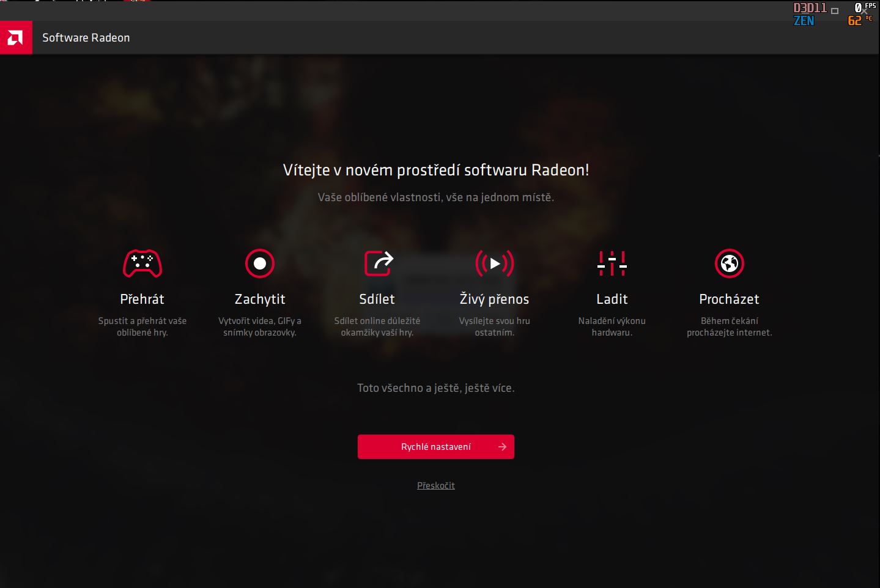Click description Spustit a přehrát vaše oblíbené hry
Viewport: 880px width, 588px height.
pos(142,326)
